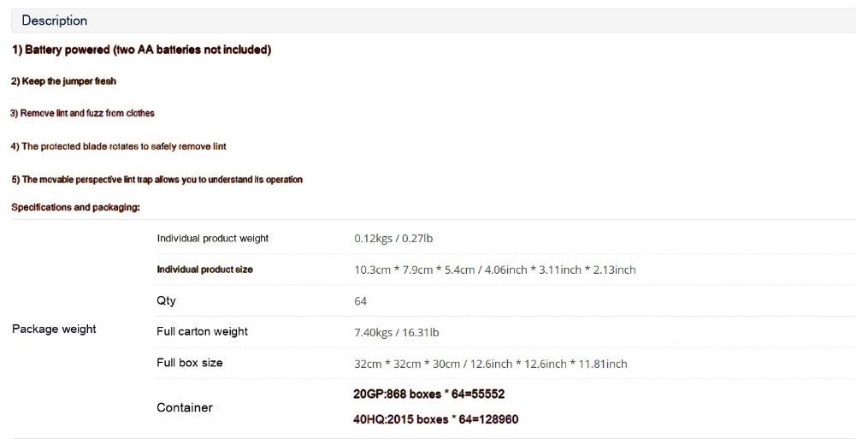Click the 40HQ:2015 boxes container line
The image size is (868, 445).
pyautogui.click(x=435, y=419)
